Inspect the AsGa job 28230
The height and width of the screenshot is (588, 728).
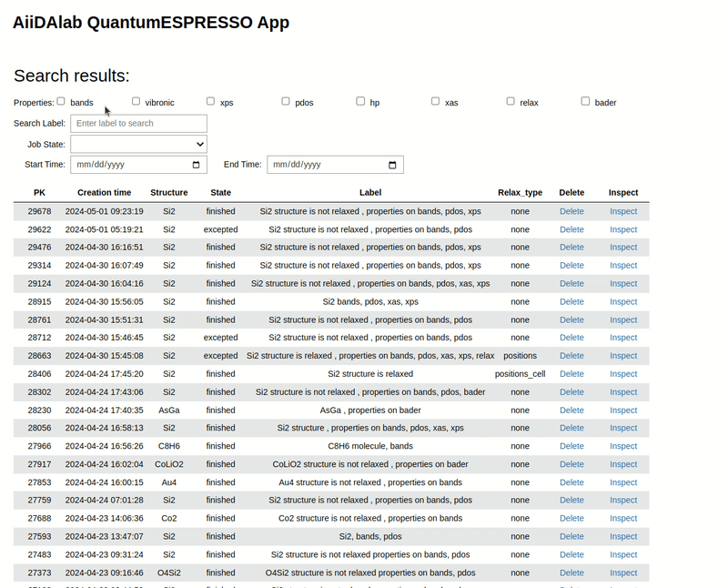tap(623, 411)
